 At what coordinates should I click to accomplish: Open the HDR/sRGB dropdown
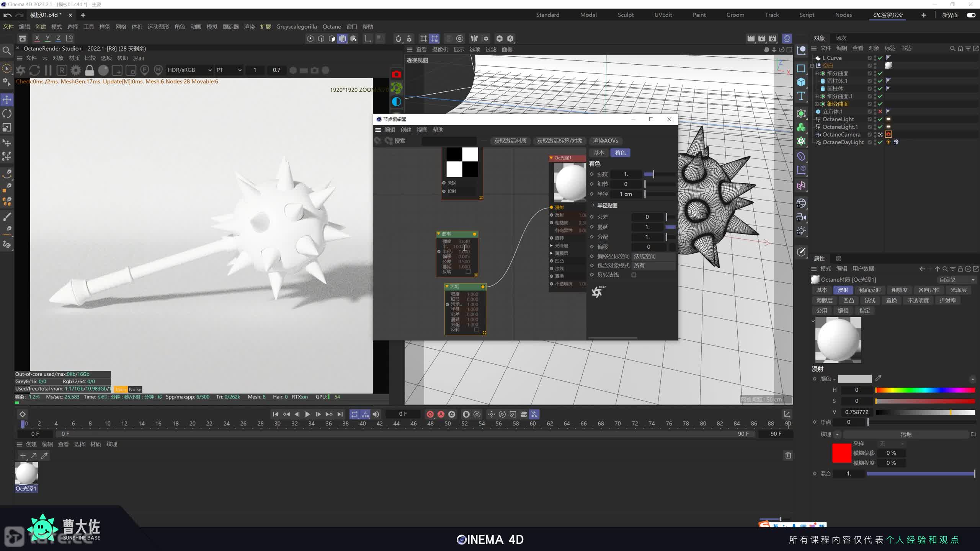189,70
